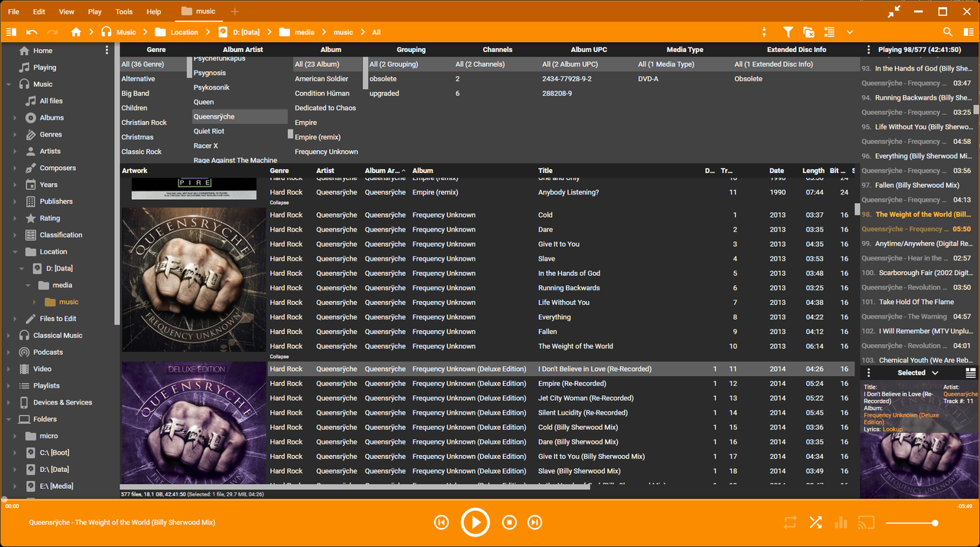980x547 pixels.
Task: Click the Lookup lyrics link
Action: (893, 430)
